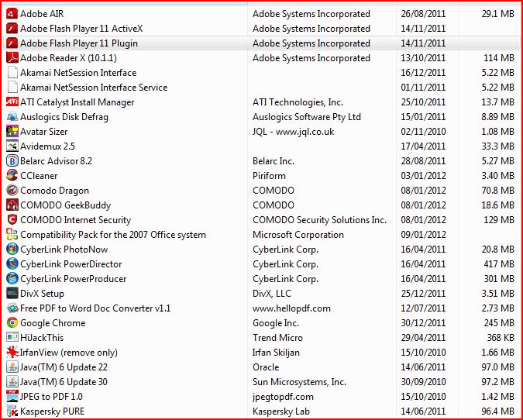The width and height of the screenshot is (523, 420).
Task: Click the DivX Setup icon
Action: click(12, 294)
